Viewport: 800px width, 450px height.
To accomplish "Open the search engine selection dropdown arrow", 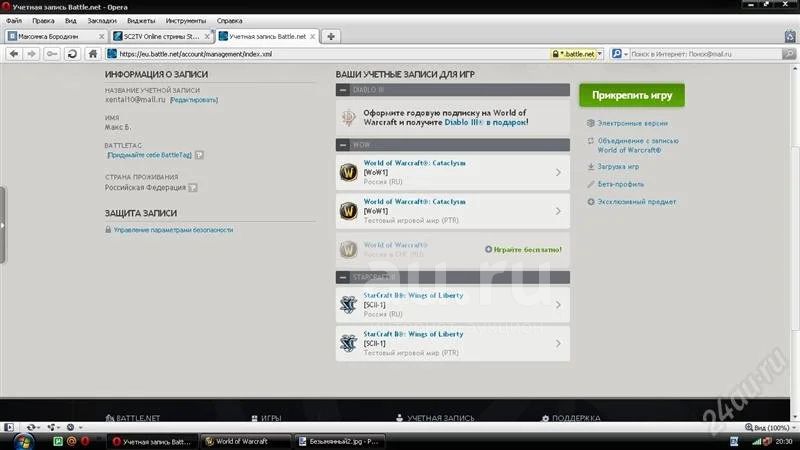I will pyautogui.click(x=626, y=54).
